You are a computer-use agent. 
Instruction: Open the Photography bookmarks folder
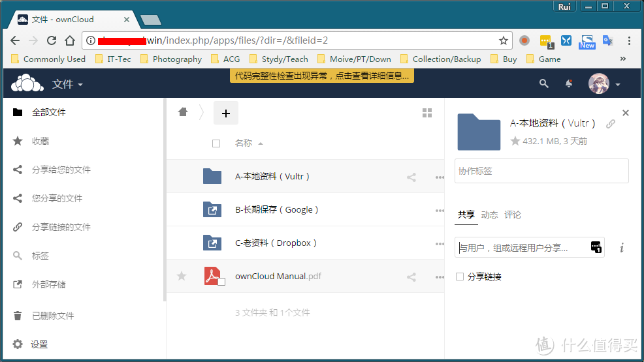171,59
